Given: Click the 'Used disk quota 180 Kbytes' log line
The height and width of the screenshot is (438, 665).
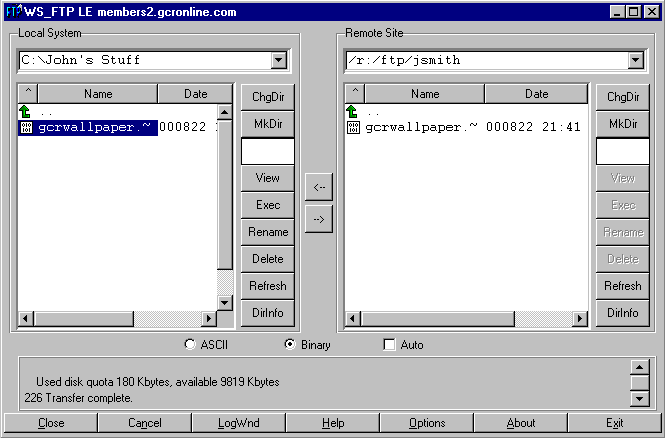Looking at the screenshot, I should point(158,382).
